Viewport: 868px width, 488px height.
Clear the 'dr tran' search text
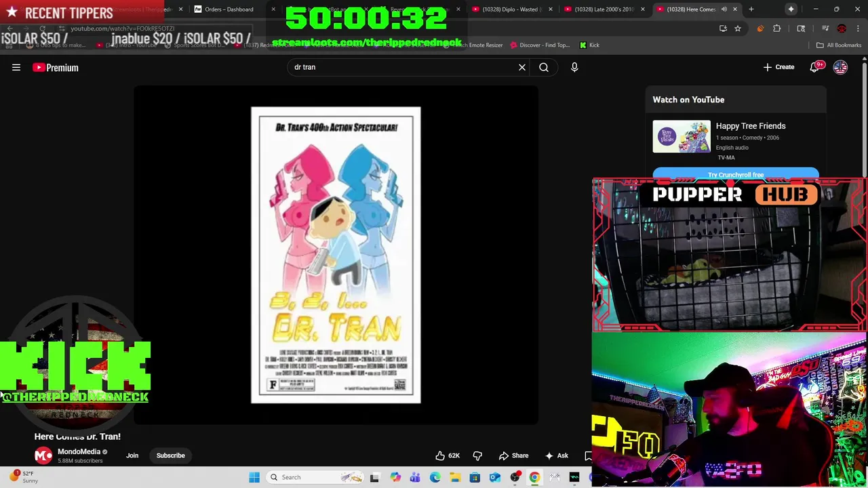click(522, 67)
